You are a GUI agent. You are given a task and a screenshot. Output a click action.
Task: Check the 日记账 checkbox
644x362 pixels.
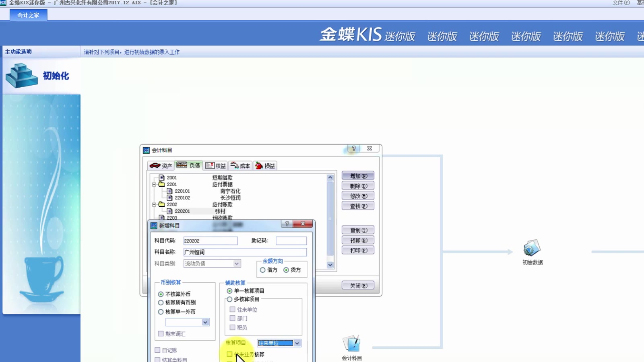pyautogui.click(x=158, y=350)
